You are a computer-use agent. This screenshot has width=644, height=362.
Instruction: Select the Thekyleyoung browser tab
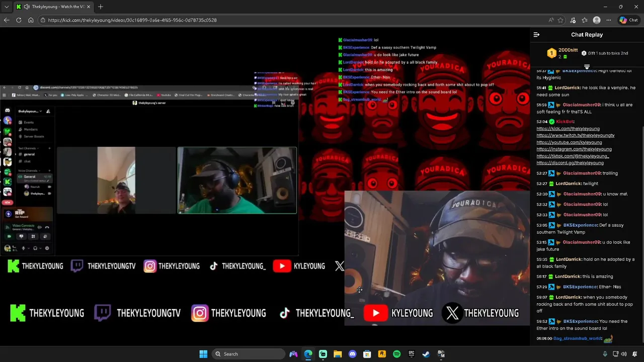pos(53,7)
